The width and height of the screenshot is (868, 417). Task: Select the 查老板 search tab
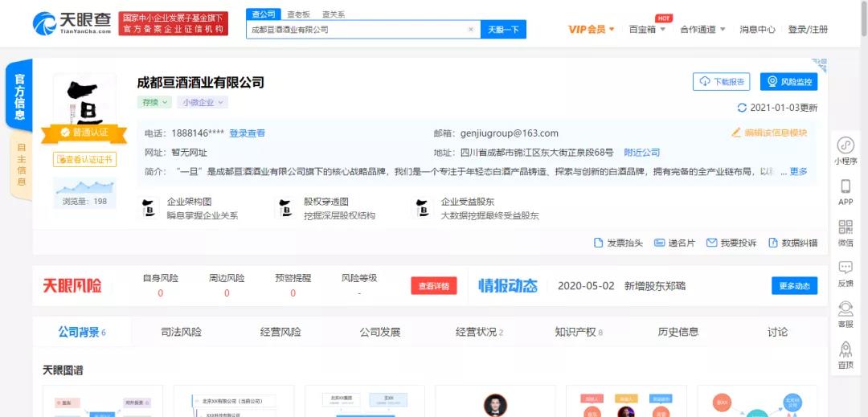pos(298,14)
